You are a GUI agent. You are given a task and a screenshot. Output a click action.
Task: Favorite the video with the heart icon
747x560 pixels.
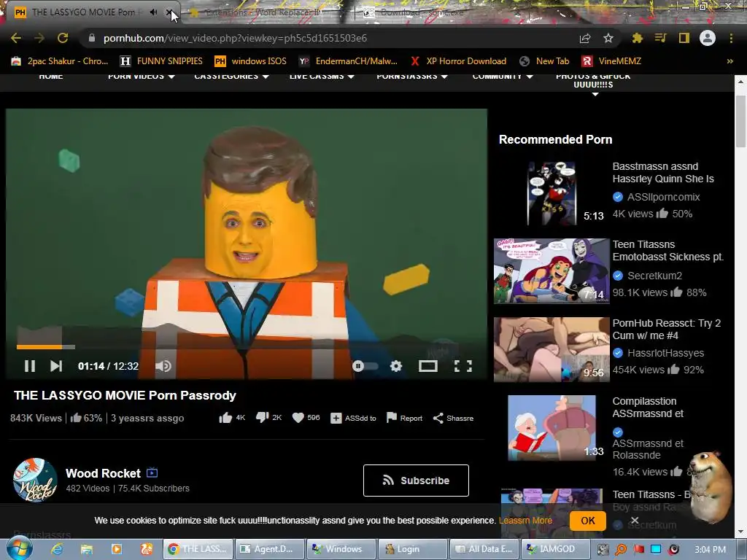pos(298,418)
